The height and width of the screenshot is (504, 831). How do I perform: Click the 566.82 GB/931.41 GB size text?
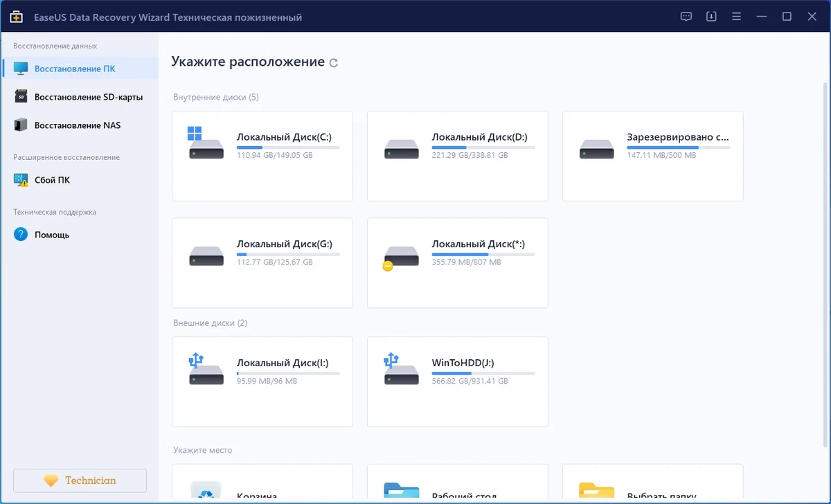point(470,381)
